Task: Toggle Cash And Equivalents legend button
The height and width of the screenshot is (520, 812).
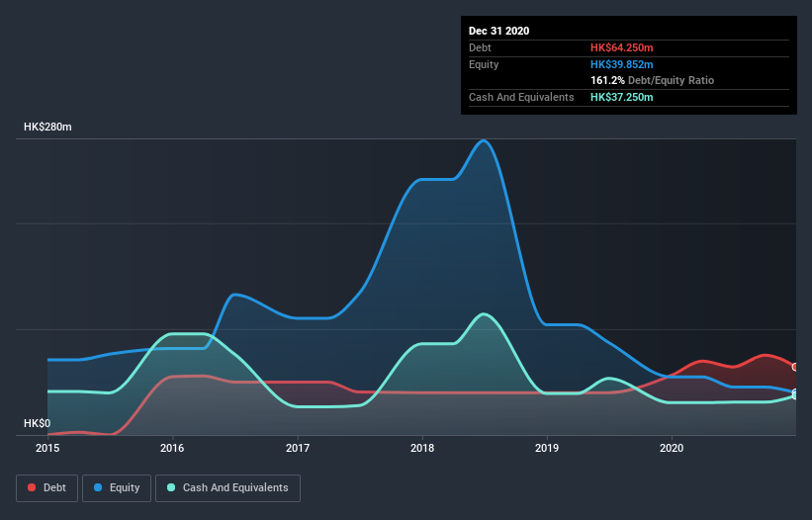Action: coord(227,488)
